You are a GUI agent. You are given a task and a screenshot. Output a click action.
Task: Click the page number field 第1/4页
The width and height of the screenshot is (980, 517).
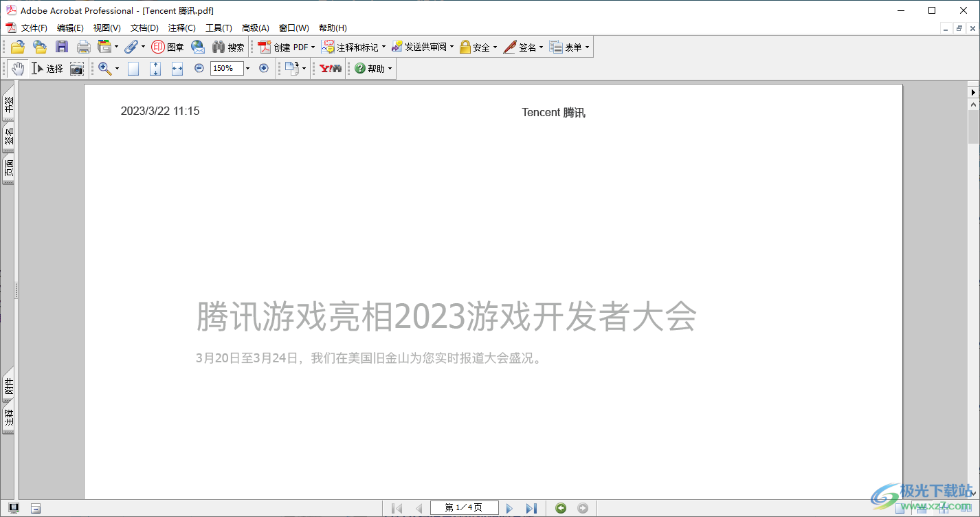tap(464, 508)
